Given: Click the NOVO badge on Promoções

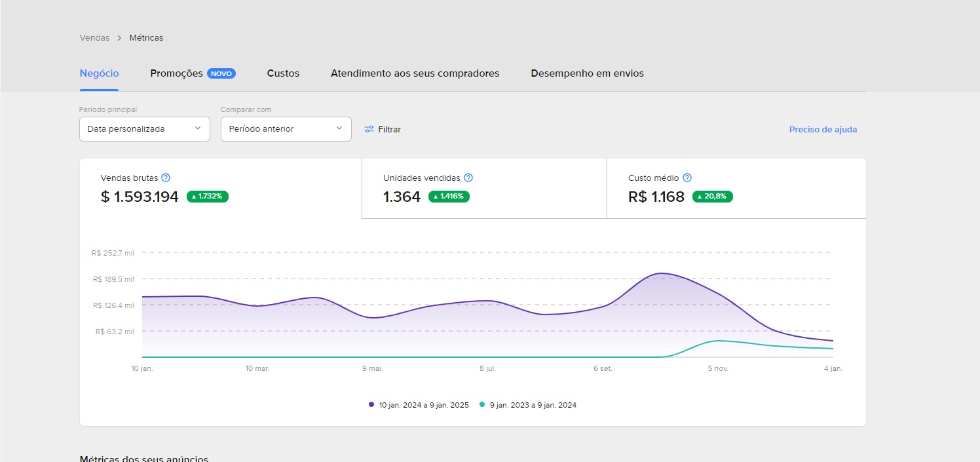Looking at the screenshot, I should pos(221,73).
